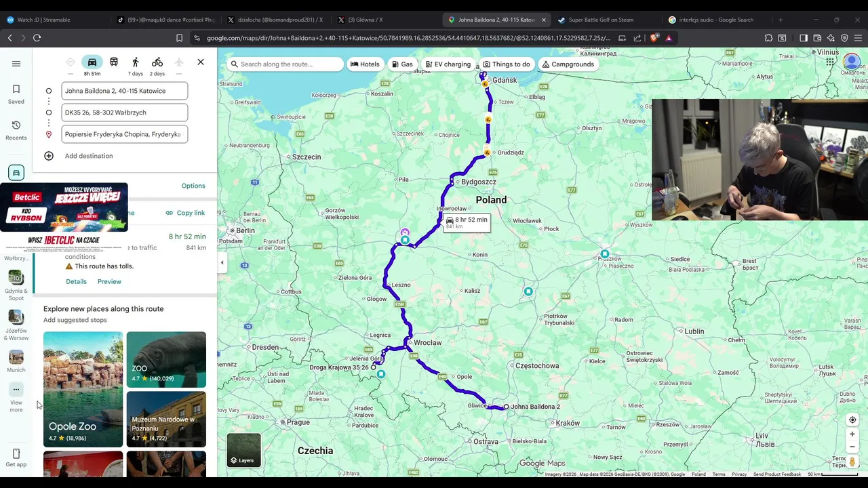Open the Saved places sidebar icon

point(16,94)
